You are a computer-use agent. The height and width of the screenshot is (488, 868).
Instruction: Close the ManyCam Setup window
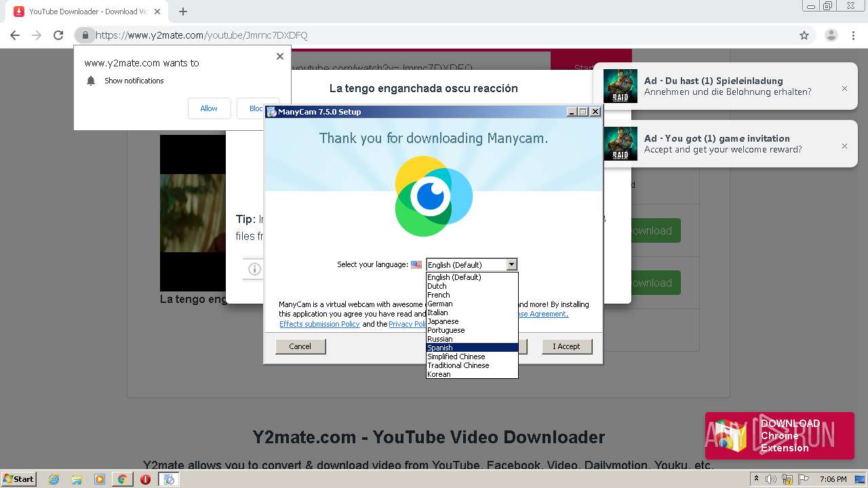pos(595,112)
